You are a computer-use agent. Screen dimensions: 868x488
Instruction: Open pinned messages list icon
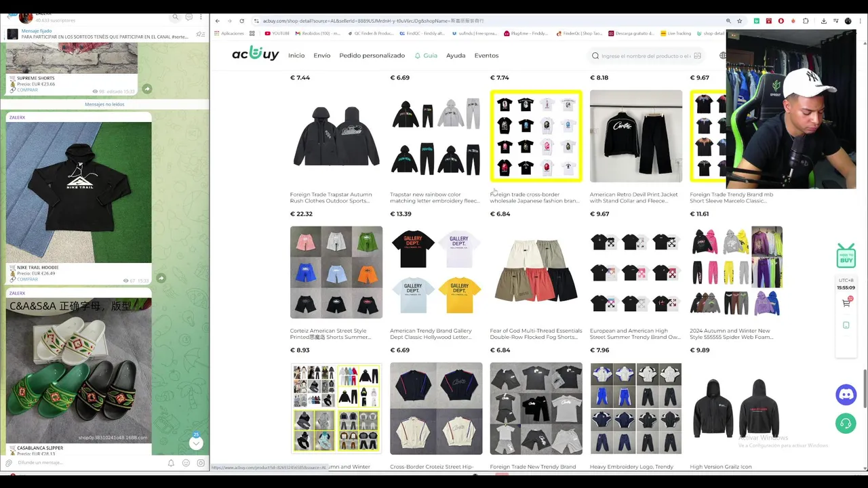[x=200, y=34]
